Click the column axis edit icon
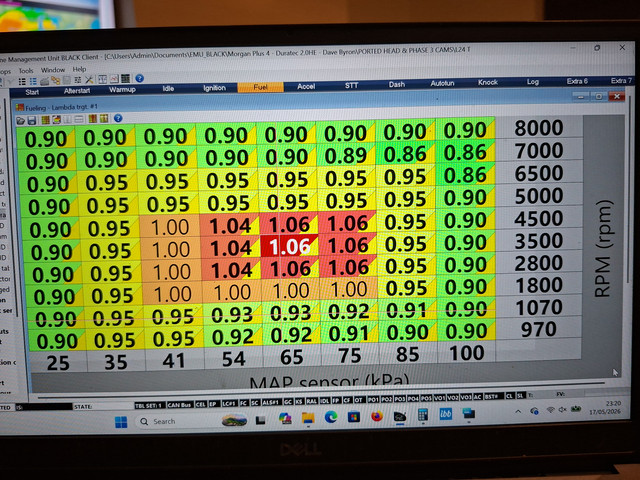Screen dimensions: 640x480 coord(67,119)
